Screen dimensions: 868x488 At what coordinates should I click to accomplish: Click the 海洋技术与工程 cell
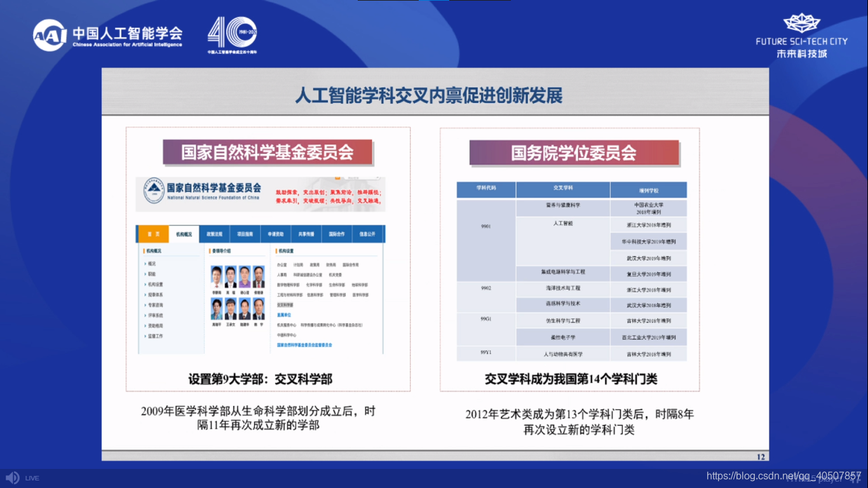pyautogui.click(x=563, y=289)
